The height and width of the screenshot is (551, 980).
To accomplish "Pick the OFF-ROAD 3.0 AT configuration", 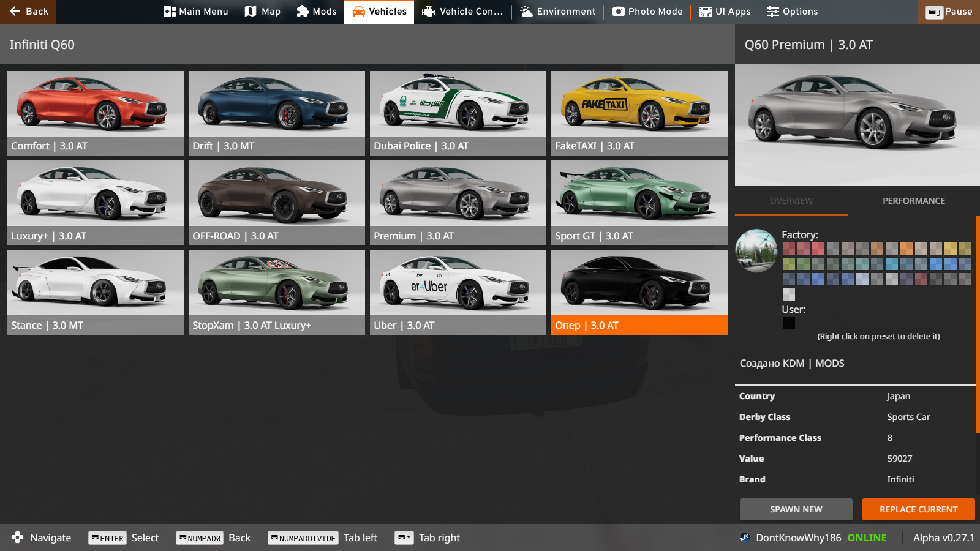I will click(277, 203).
